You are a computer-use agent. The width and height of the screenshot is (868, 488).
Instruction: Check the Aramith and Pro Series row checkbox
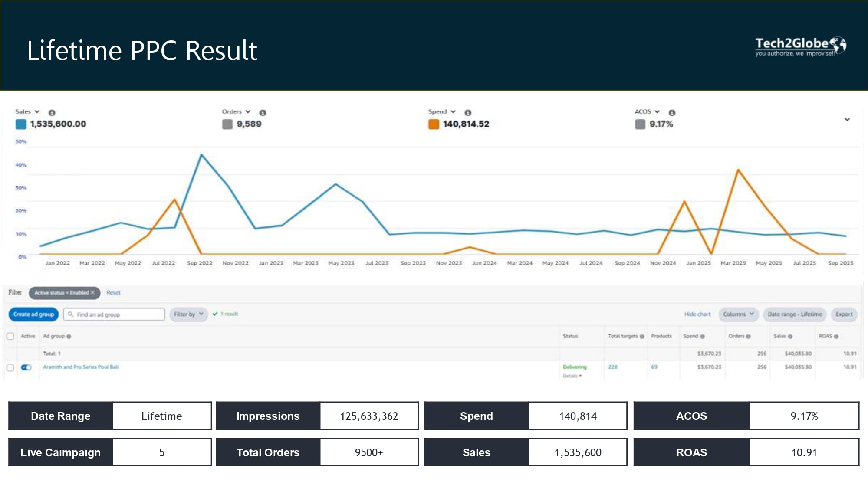pos(10,367)
